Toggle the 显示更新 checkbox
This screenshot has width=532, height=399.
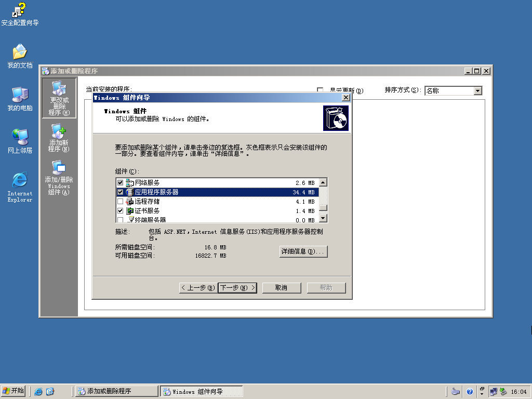320,89
